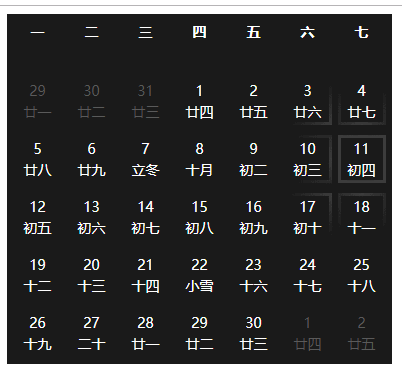
Task: Click the 二 weekday header
Action: [91, 33]
